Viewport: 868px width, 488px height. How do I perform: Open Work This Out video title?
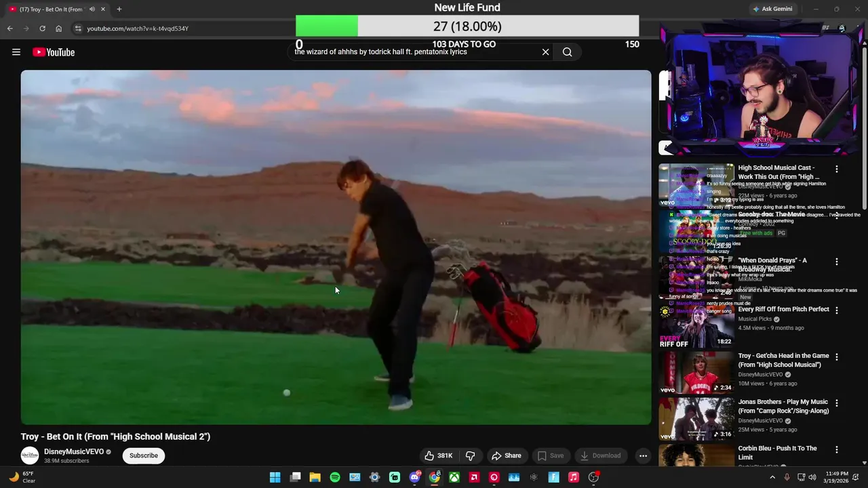pyautogui.click(x=778, y=172)
